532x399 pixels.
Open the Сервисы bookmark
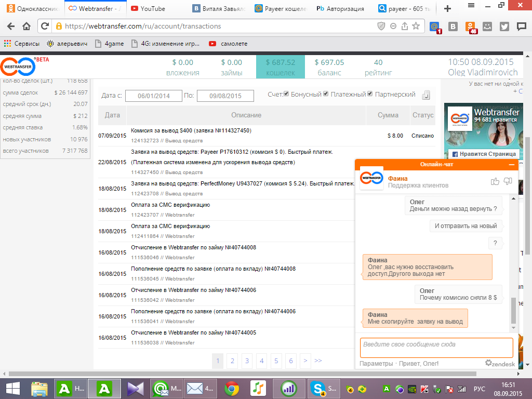tap(21, 44)
